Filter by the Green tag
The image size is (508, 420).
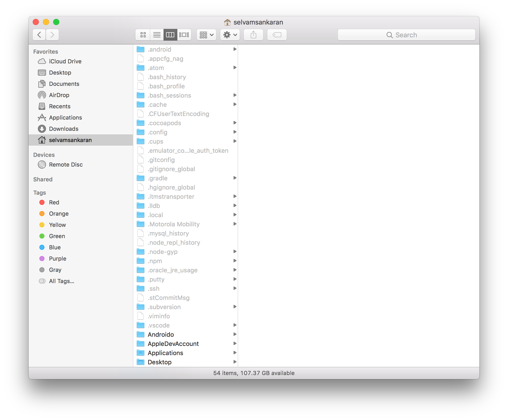point(81,236)
